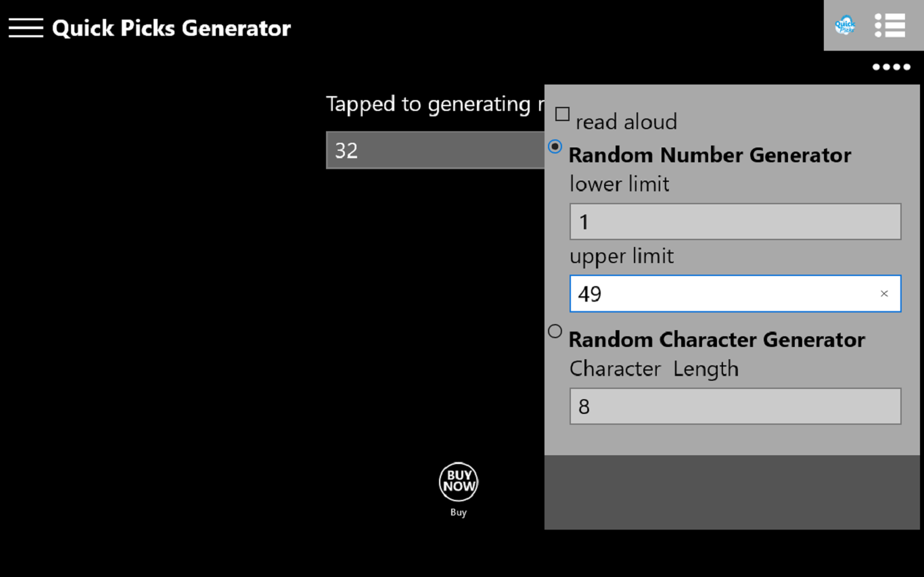
Task: Clear the upper limit field with X
Action: pyautogui.click(x=884, y=294)
